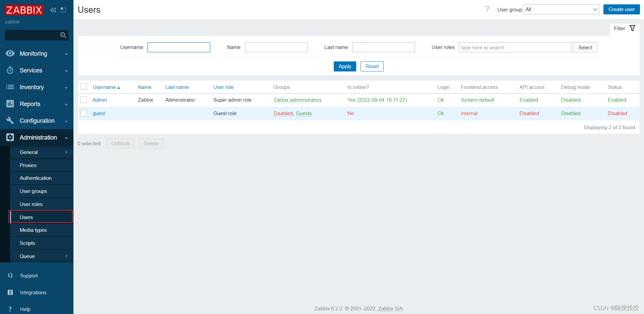The height and width of the screenshot is (314, 644).
Task: Click the Filter funnel icon
Action: click(632, 28)
